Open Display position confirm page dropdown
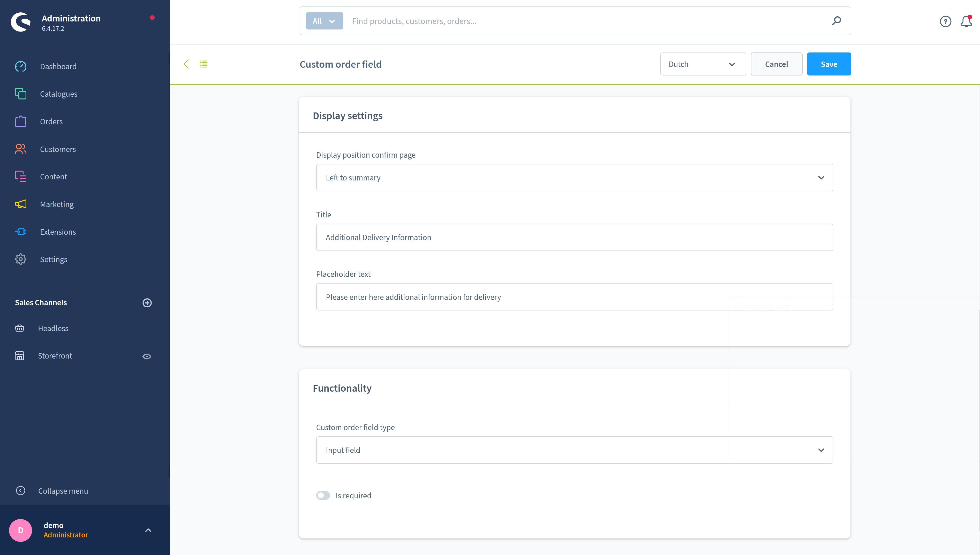The height and width of the screenshot is (555, 980). [575, 178]
